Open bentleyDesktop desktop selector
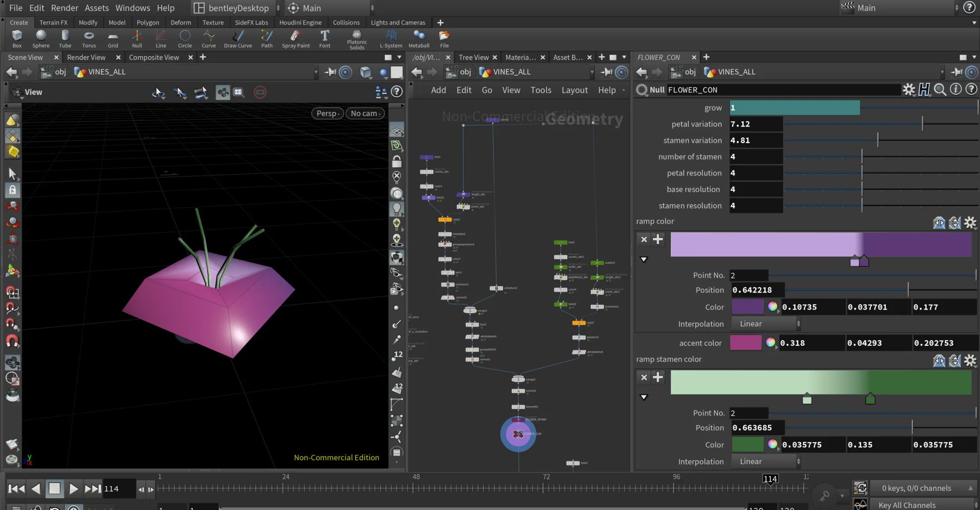 click(x=237, y=8)
